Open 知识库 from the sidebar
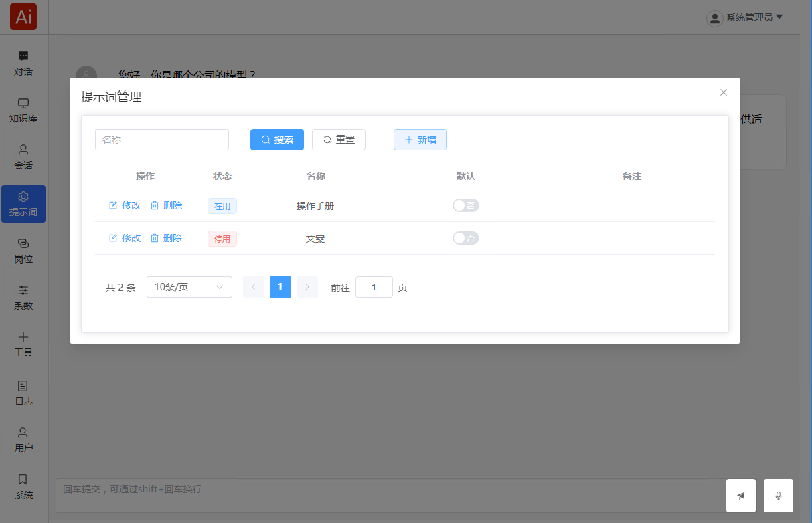Viewport: 812px width, 523px height. 23,110
